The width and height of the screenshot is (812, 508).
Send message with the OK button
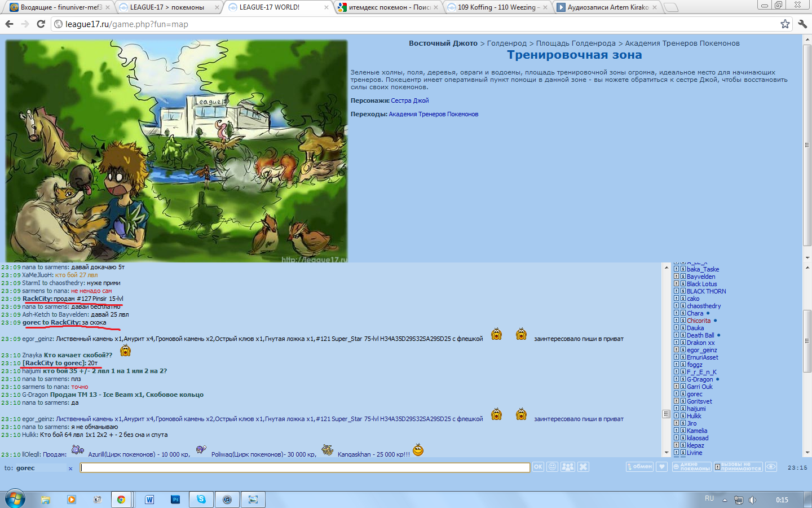coord(538,467)
